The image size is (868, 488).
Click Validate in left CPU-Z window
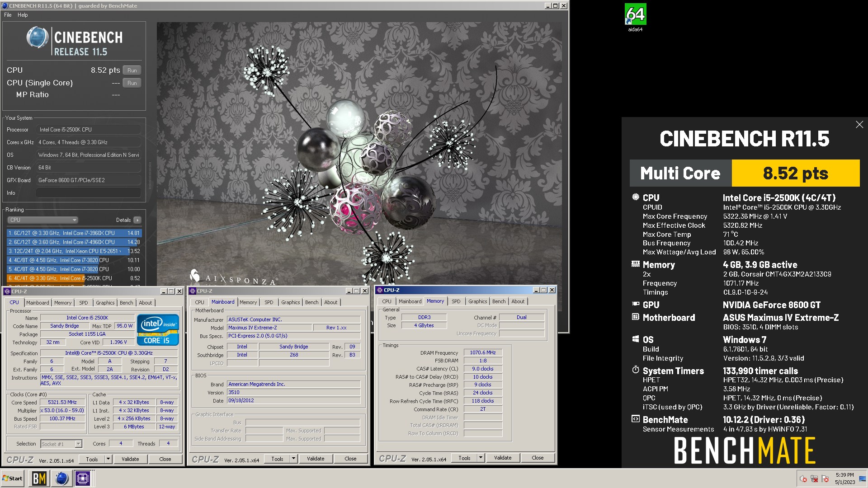tap(130, 459)
